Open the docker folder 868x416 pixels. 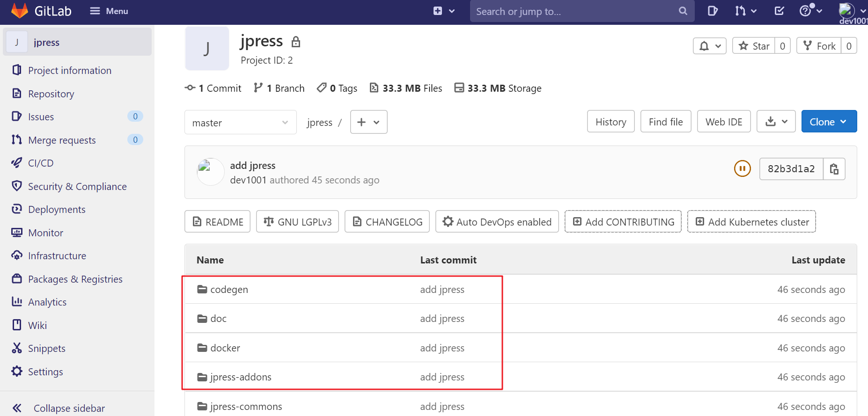pos(225,348)
